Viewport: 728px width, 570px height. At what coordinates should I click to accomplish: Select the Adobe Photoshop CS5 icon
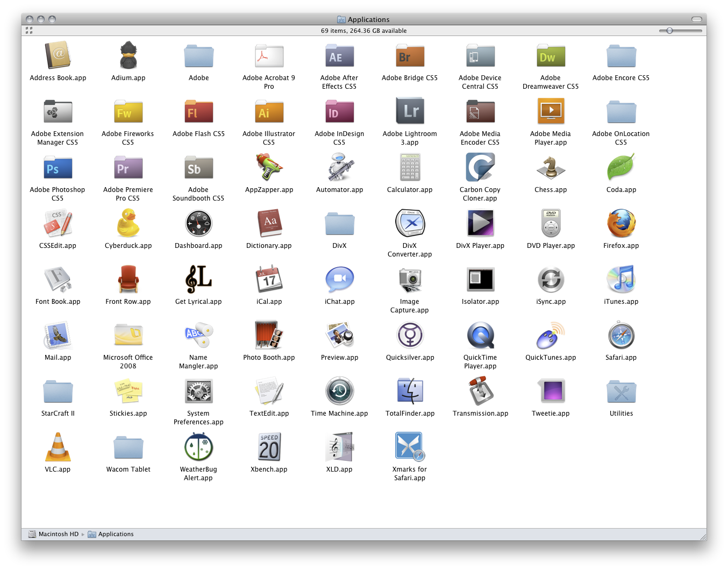[x=58, y=168]
